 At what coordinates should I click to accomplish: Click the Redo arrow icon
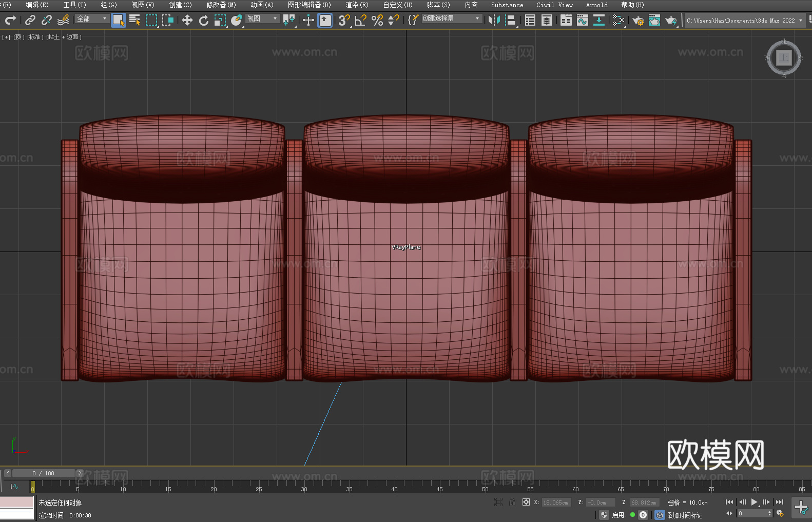10,20
